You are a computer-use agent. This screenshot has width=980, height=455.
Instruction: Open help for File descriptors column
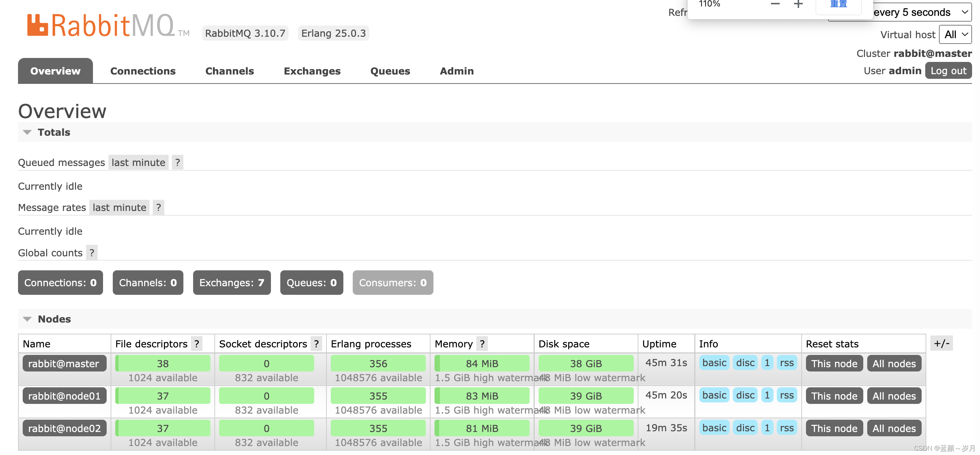click(197, 344)
